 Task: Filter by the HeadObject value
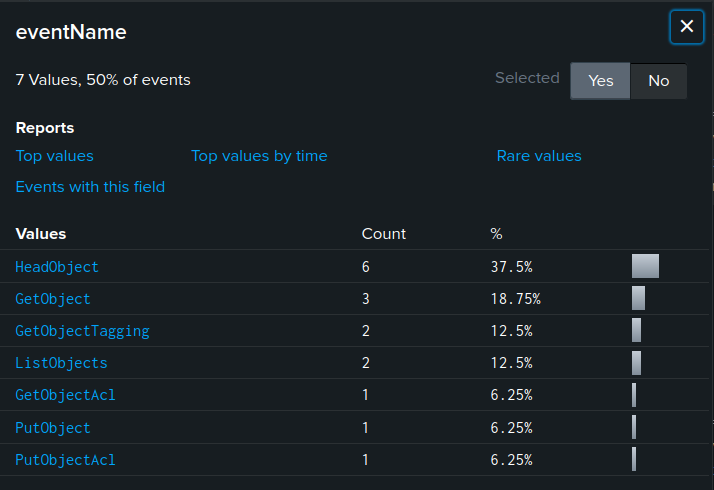point(57,267)
